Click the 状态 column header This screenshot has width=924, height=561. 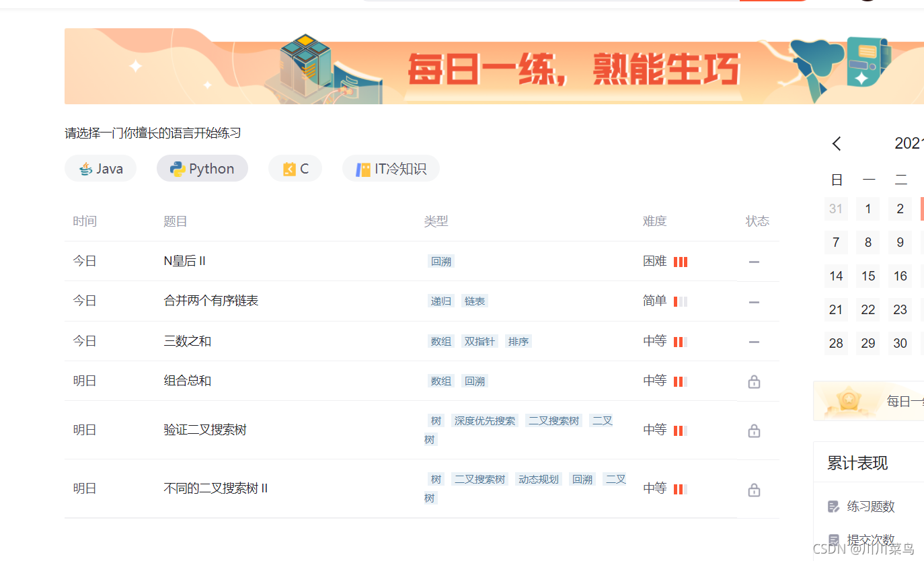click(x=757, y=221)
